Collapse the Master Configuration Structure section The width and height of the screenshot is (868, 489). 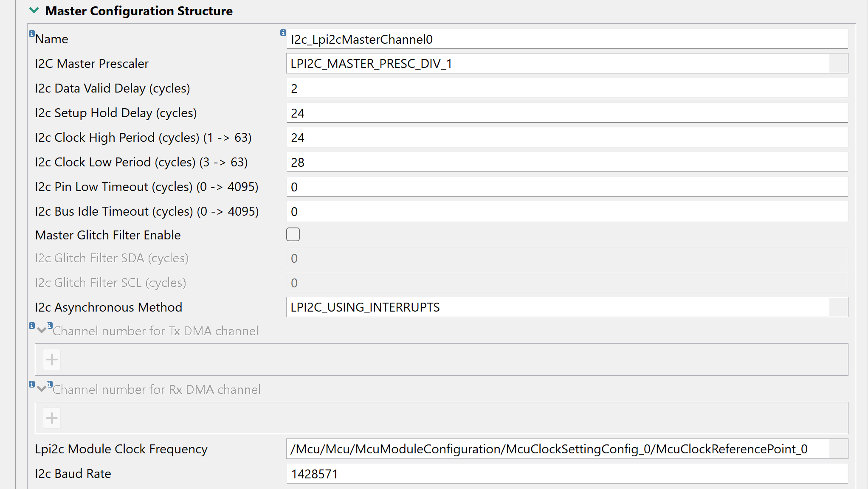[x=34, y=11]
